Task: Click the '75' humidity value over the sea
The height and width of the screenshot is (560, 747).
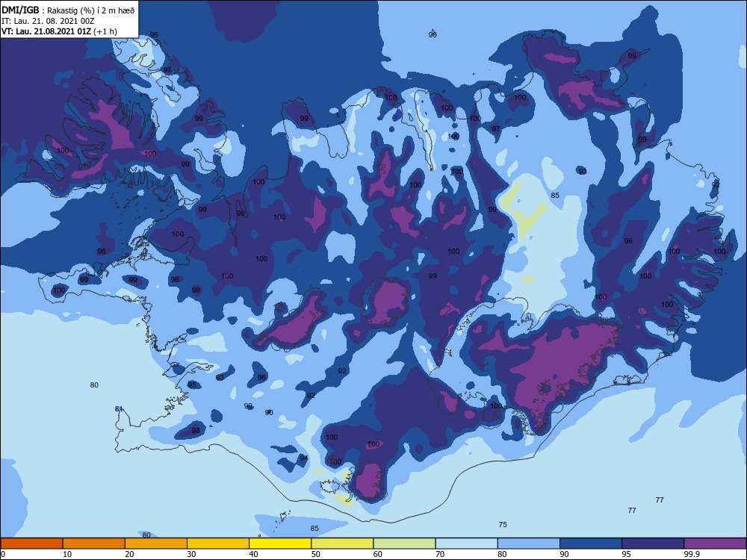Action: 503,524
